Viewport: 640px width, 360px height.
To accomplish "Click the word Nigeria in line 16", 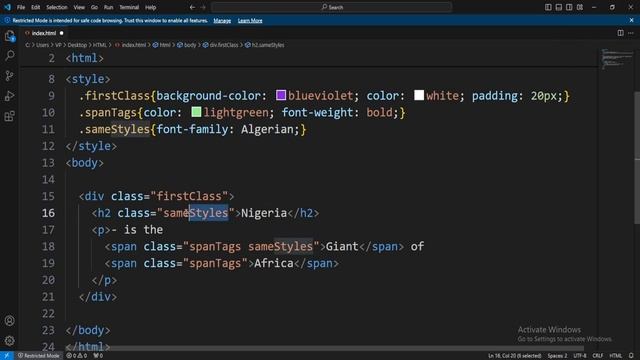I will [264, 213].
